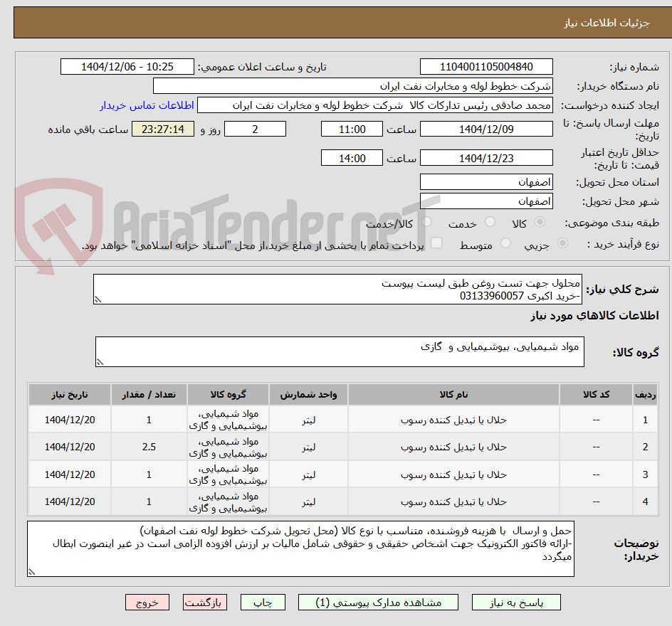Click the announcement date field 1404/12/06 - 10:25
This screenshot has height=626, width=672.
click(127, 67)
